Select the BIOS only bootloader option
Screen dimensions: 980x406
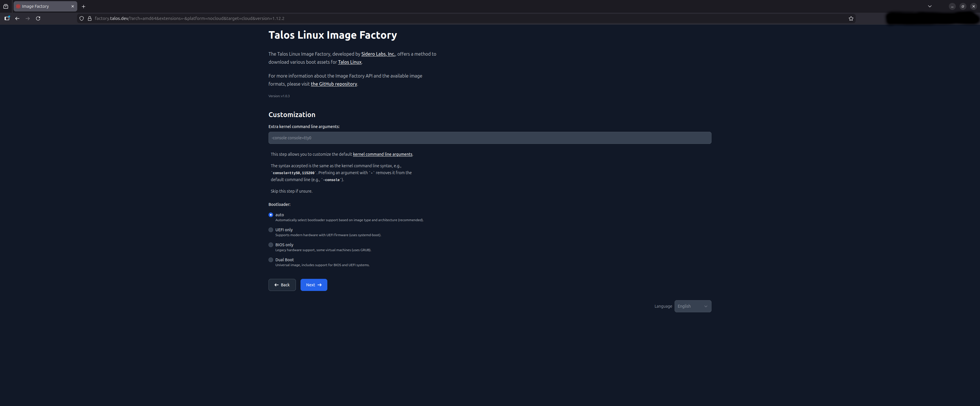coord(271,245)
